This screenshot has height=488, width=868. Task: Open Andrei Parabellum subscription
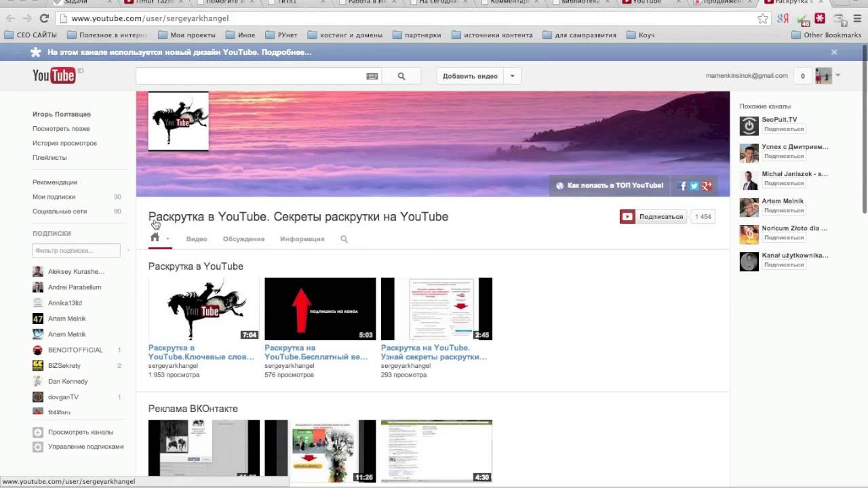(75, 287)
